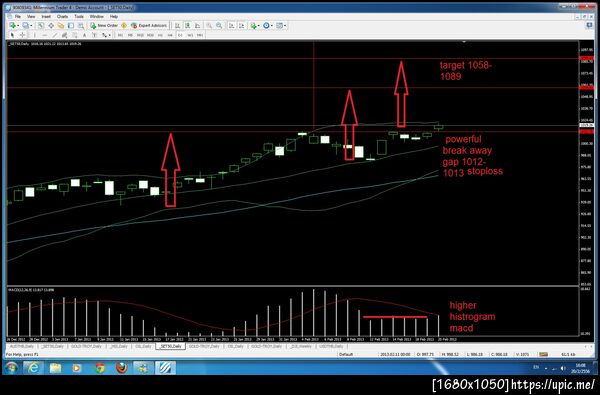Select the MN monthly timeframe button
This screenshot has height=395, width=600.
coord(200,35)
